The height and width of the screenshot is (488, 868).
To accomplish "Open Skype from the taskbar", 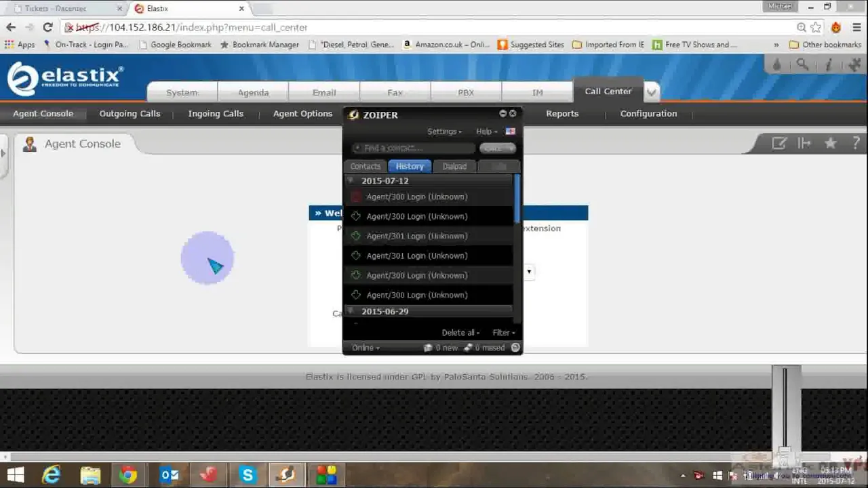I will 248,474.
